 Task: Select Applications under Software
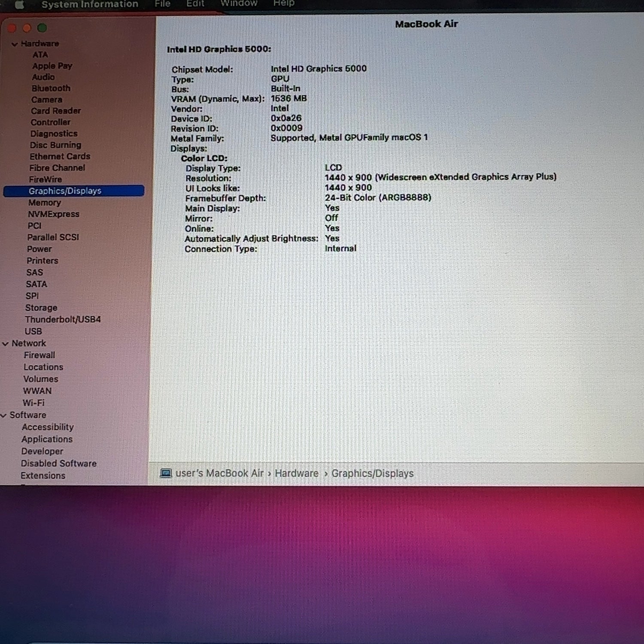click(47, 439)
